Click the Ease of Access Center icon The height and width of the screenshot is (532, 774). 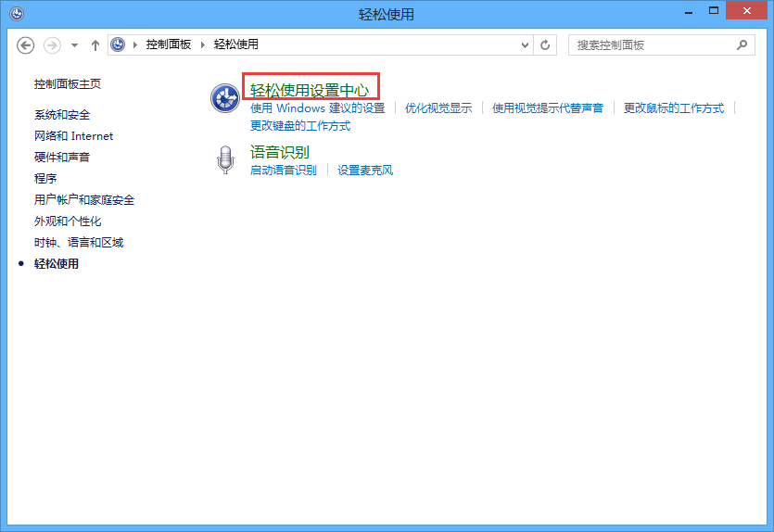click(x=225, y=98)
